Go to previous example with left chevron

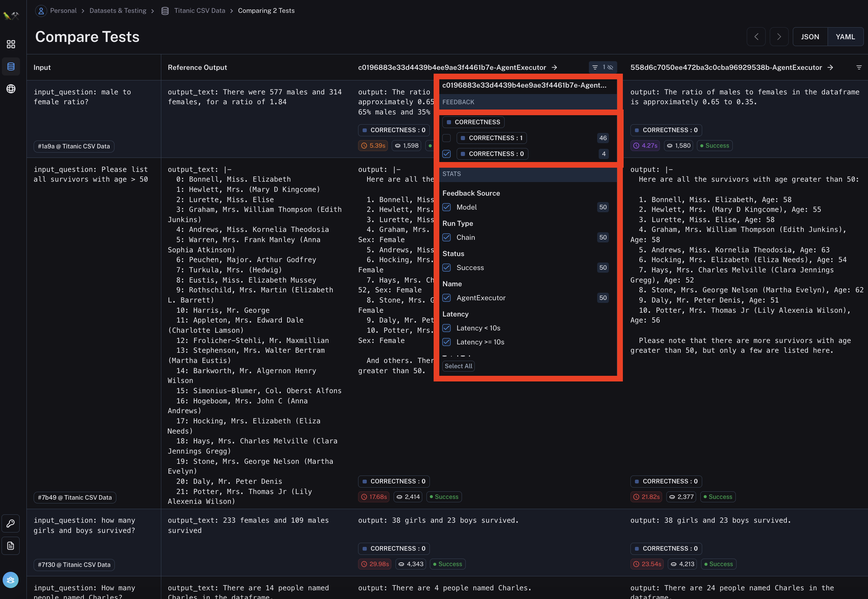pos(756,37)
